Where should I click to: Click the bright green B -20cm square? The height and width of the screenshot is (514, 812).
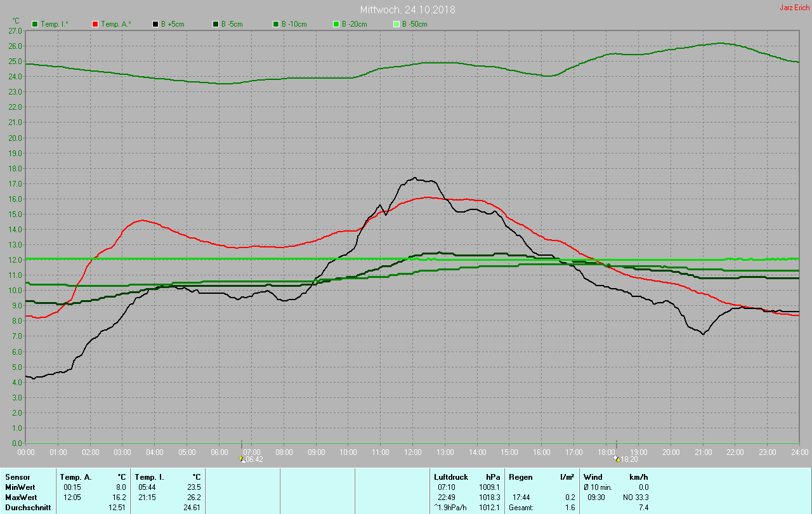coord(336,24)
